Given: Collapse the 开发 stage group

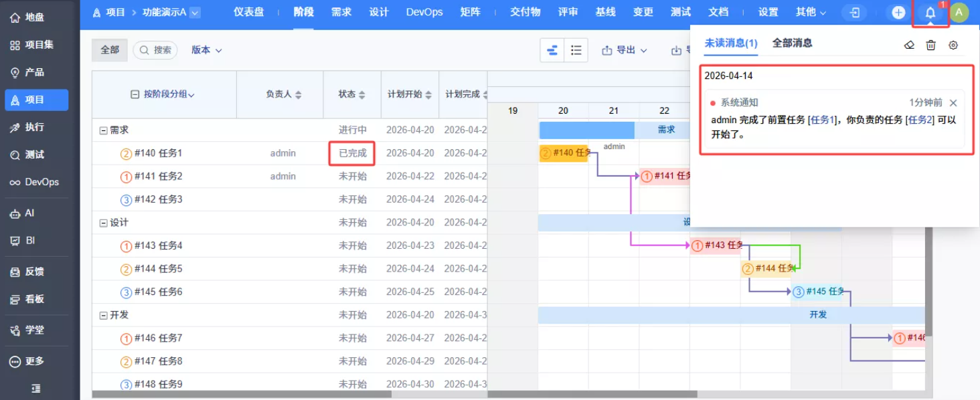Looking at the screenshot, I should (104, 315).
